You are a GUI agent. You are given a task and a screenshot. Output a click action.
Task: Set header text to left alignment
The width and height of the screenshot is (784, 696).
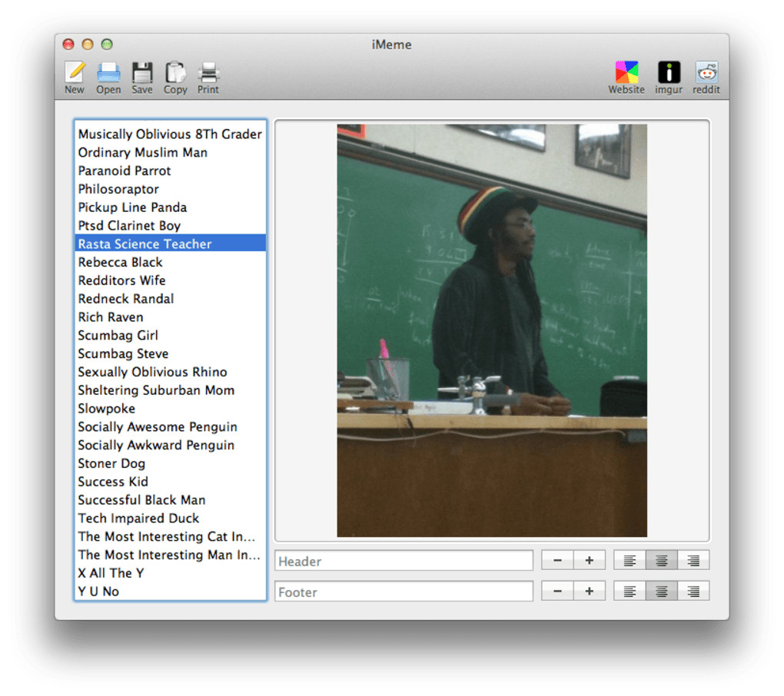(630, 561)
